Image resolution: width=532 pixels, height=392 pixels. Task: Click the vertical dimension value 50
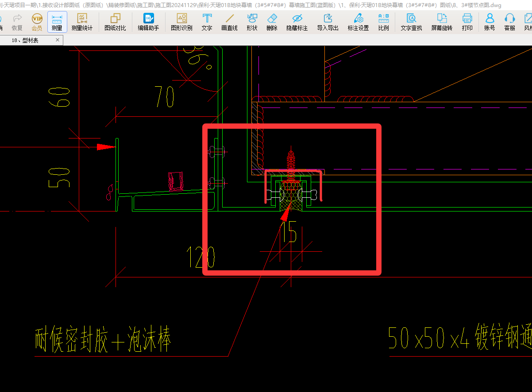click(59, 178)
